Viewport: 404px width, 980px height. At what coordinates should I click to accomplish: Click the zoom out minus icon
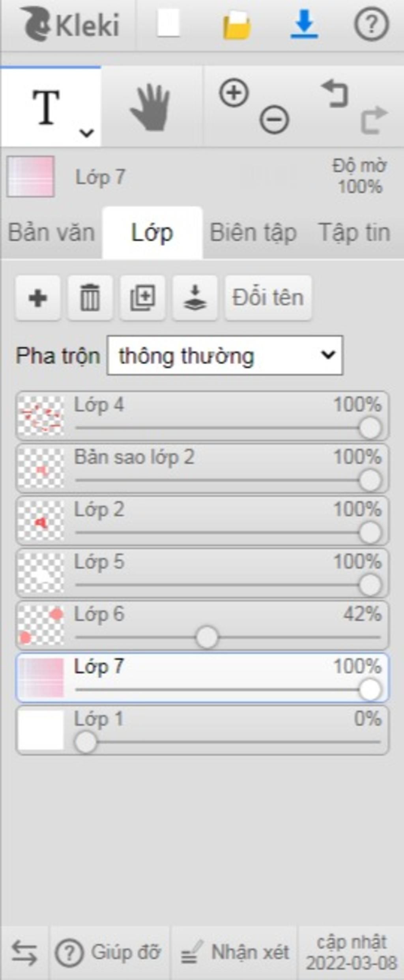(x=274, y=118)
